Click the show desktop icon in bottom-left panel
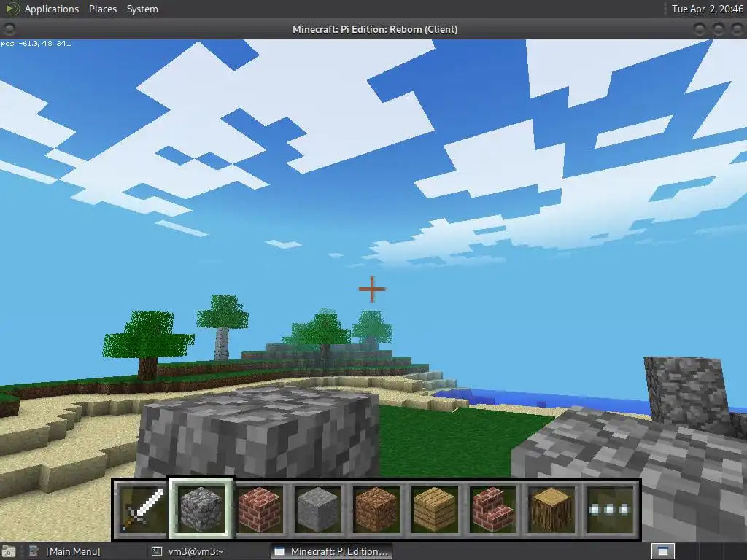747x560 pixels. (9, 551)
